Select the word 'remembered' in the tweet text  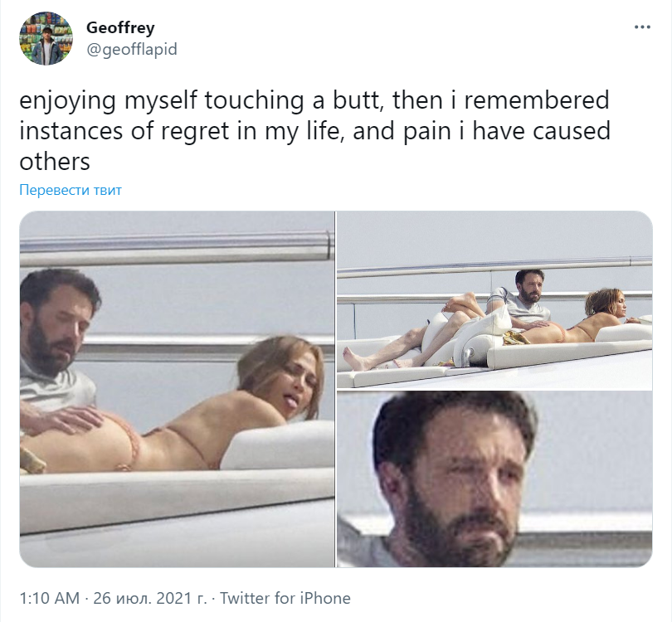[537, 100]
